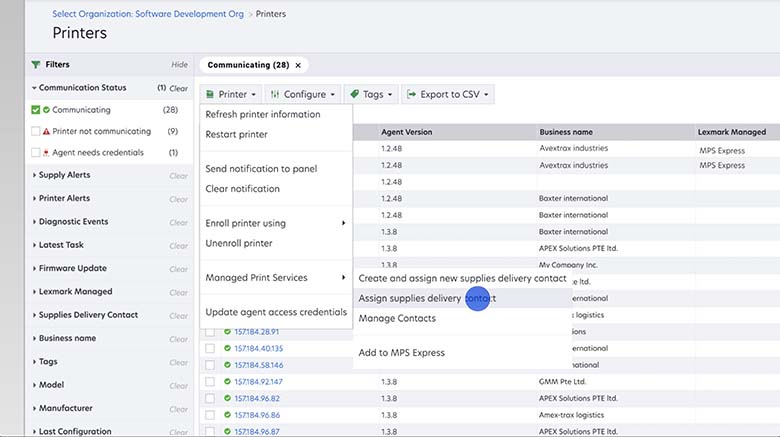Select Restart printer from the menu
This screenshot has width=780, height=437.
tap(236, 134)
